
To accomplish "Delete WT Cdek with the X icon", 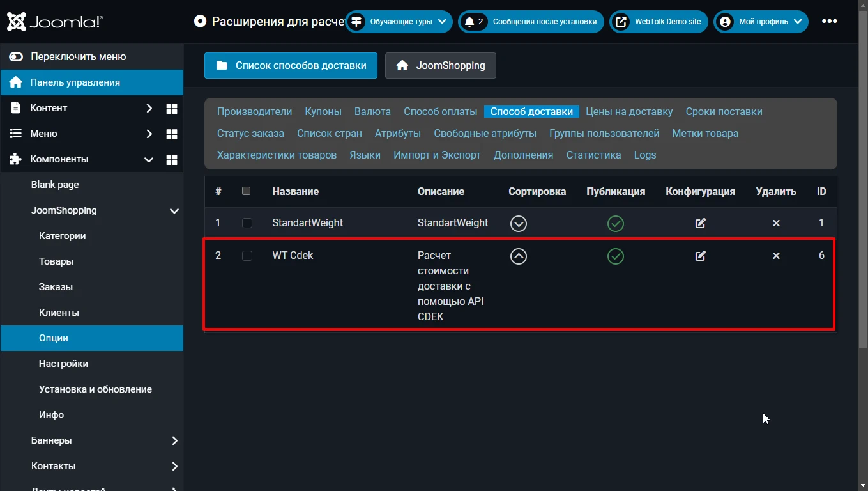I will [776, 256].
